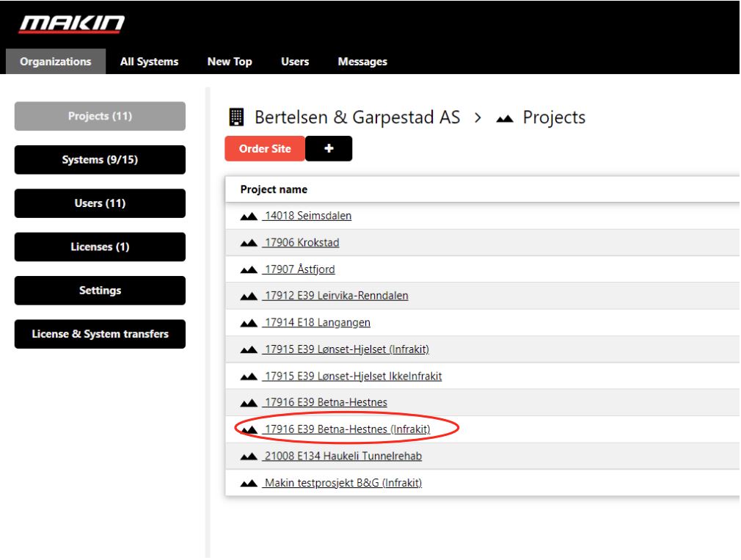741x560 pixels.
Task: Open project 14018 Seimsdalen
Action: pyautogui.click(x=308, y=216)
